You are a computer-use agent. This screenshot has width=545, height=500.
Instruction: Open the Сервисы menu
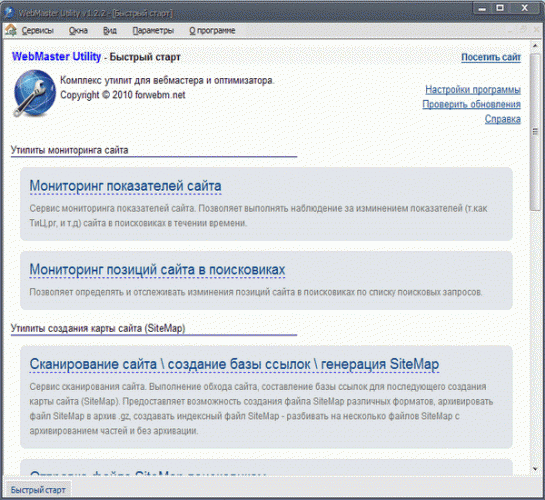coord(38,31)
